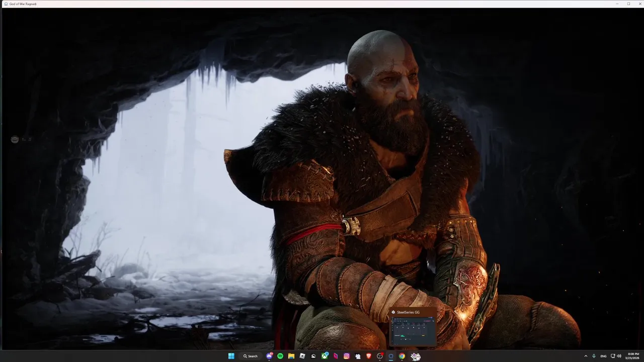Click the microphone tray icon

594,356
